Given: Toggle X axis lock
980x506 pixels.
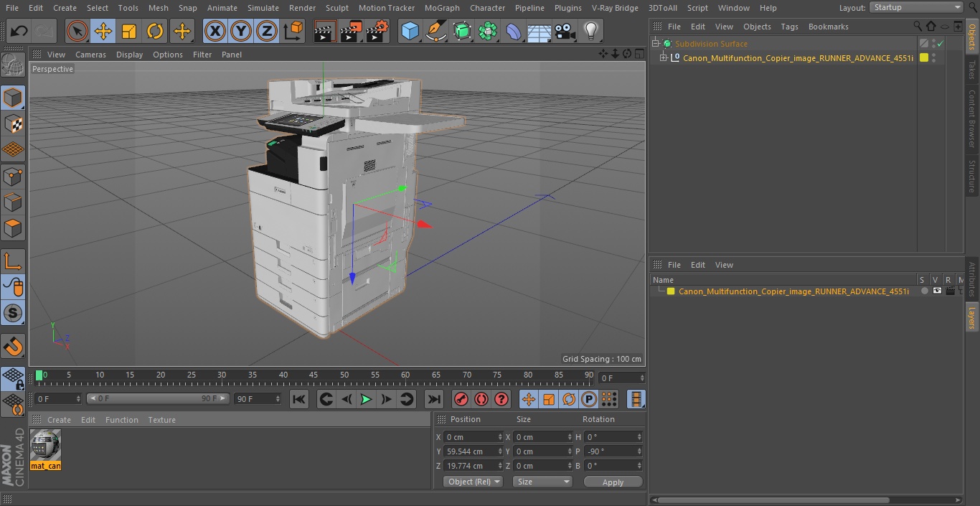Looking at the screenshot, I should click(x=215, y=31).
